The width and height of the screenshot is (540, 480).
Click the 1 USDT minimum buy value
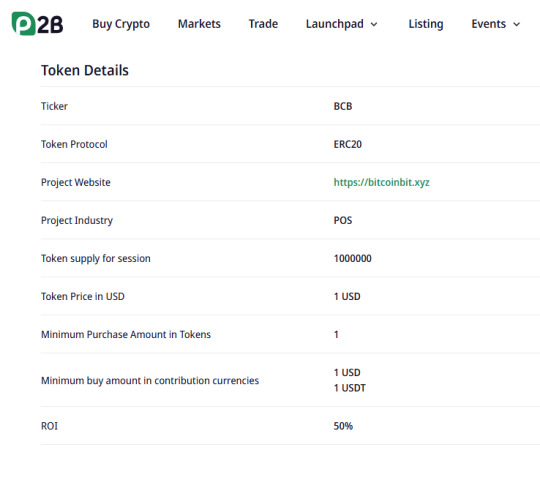click(350, 388)
